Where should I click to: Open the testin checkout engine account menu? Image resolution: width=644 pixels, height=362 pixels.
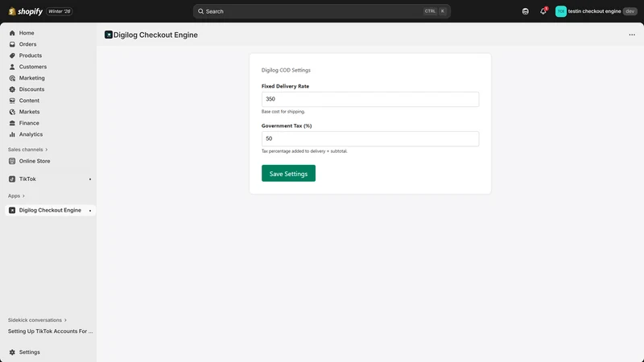596,11
